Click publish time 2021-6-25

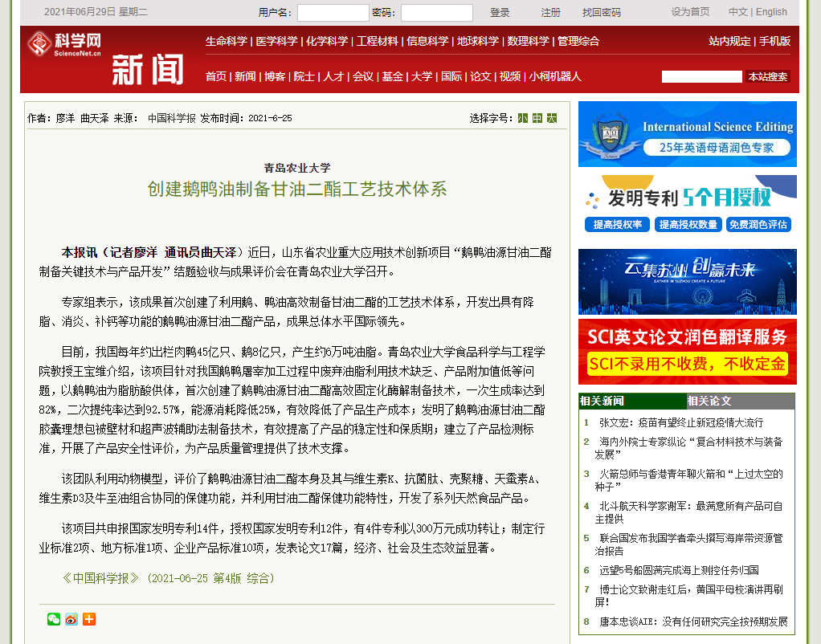[x=270, y=118]
